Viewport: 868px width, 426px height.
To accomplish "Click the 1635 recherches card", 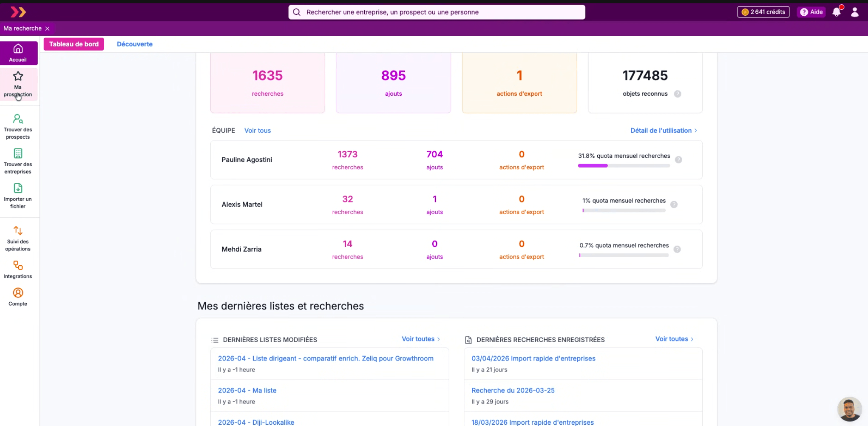I will pyautogui.click(x=268, y=83).
